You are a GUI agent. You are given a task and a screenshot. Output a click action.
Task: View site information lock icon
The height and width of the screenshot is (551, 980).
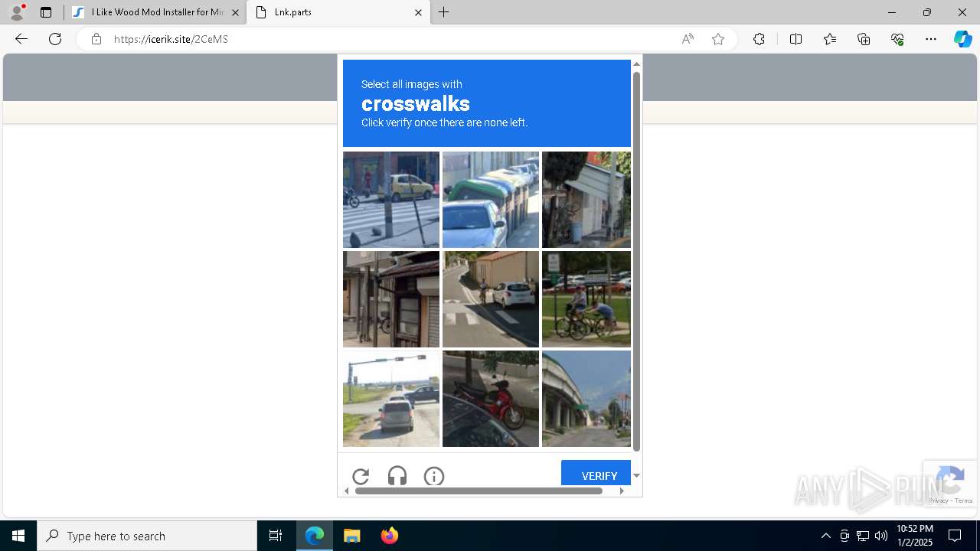96,39
